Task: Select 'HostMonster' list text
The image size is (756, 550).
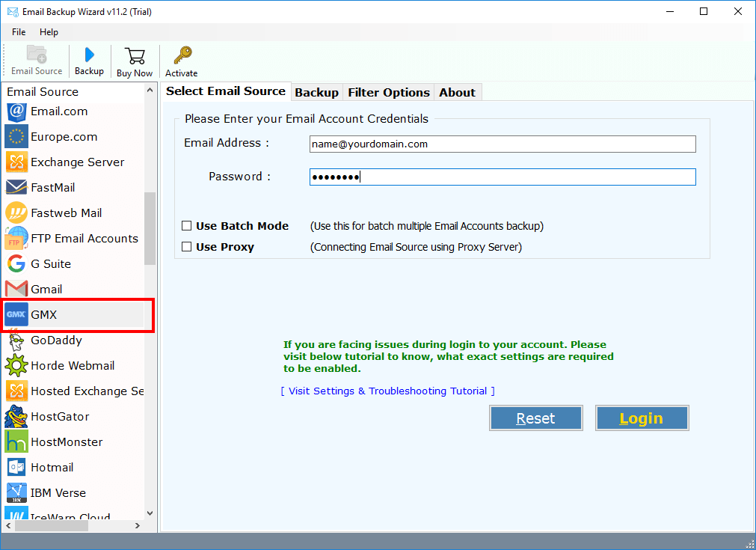Action: coord(67,441)
